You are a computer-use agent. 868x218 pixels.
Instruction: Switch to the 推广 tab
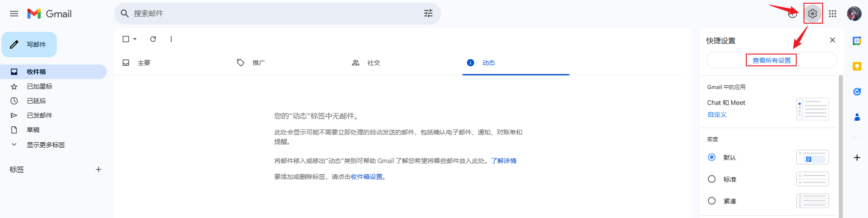pyautogui.click(x=258, y=63)
